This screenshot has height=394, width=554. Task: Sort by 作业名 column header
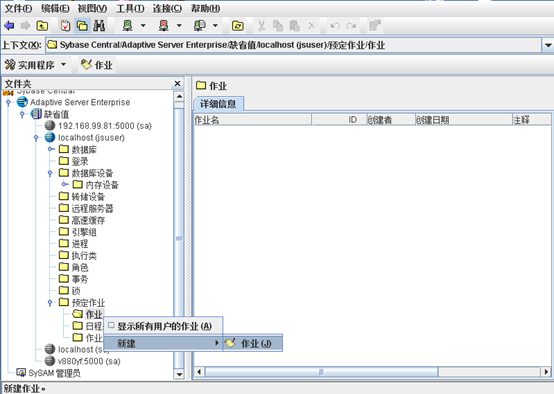click(252, 119)
